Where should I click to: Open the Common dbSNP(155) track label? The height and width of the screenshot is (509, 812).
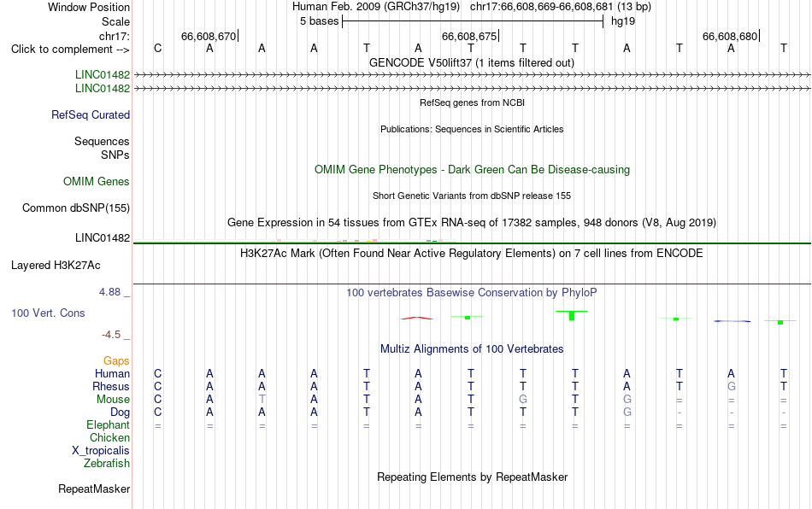click(76, 208)
